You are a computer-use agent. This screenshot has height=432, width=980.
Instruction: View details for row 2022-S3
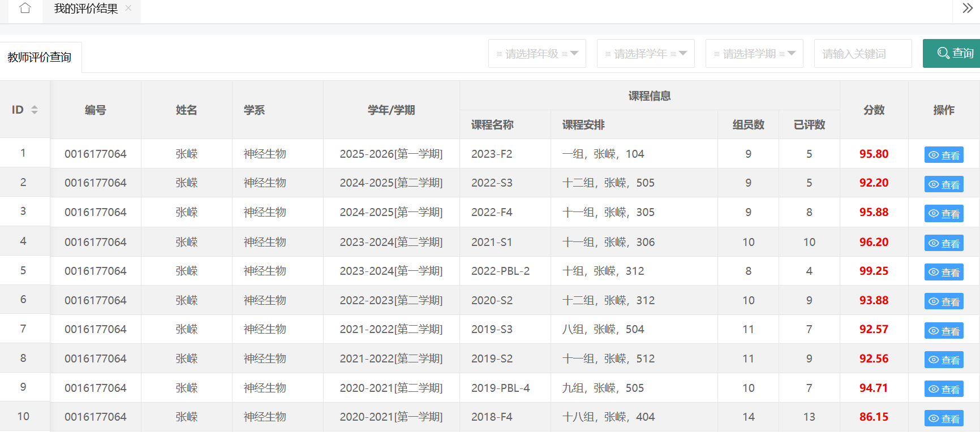944,184
